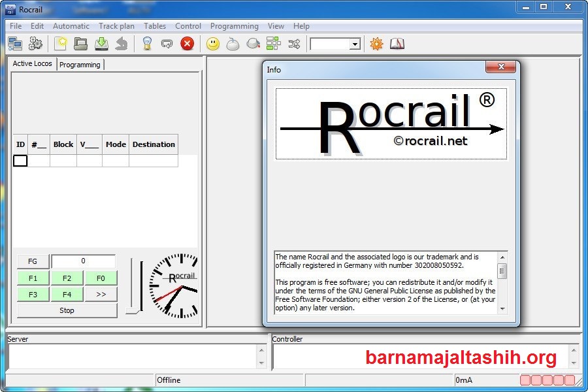
Task: Close the Info dialog
Action: point(500,67)
